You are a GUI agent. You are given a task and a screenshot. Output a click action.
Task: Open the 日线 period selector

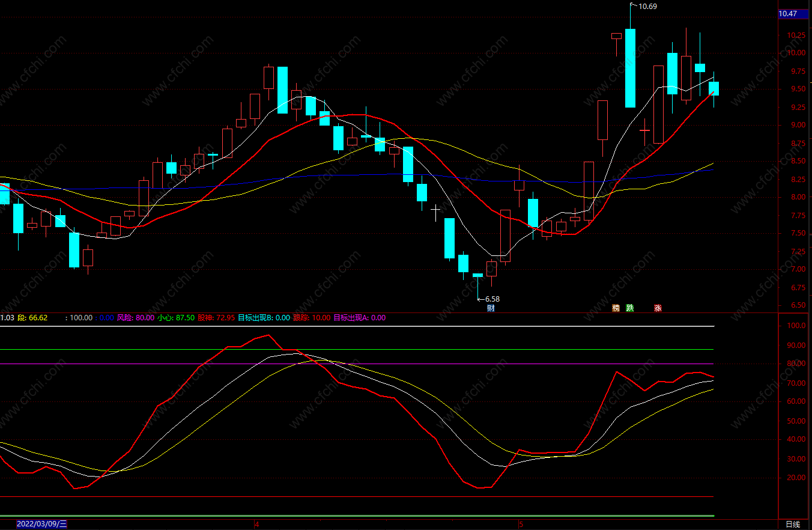793,524
